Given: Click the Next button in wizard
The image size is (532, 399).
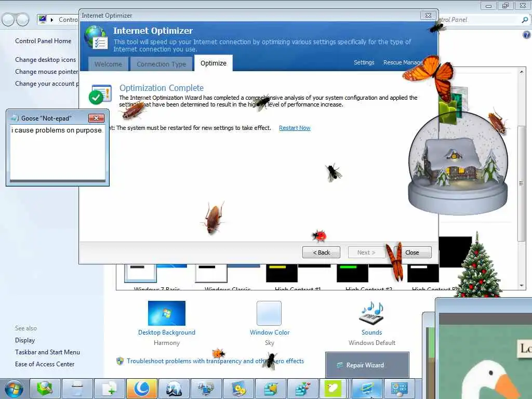Looking at the screenshot, I should tap(366, 252).
